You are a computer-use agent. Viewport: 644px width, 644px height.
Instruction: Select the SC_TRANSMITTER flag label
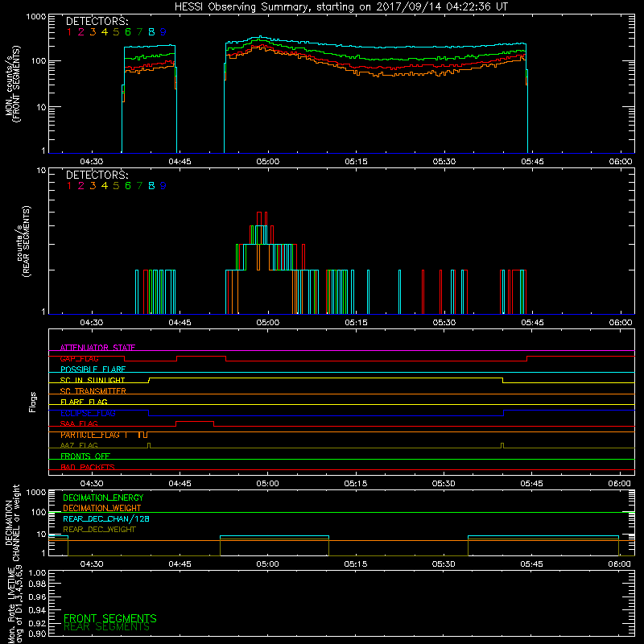pyautogui.click(x=93, y=391)
